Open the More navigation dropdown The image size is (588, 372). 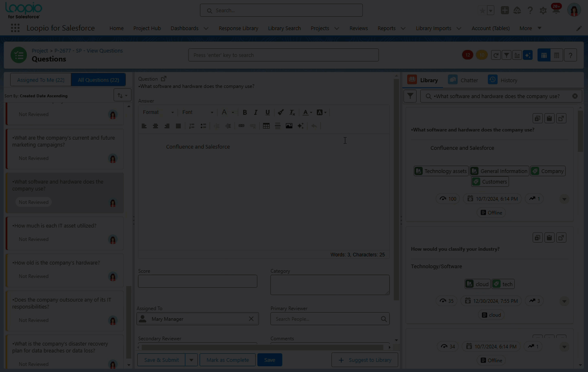tap(531, 28)
